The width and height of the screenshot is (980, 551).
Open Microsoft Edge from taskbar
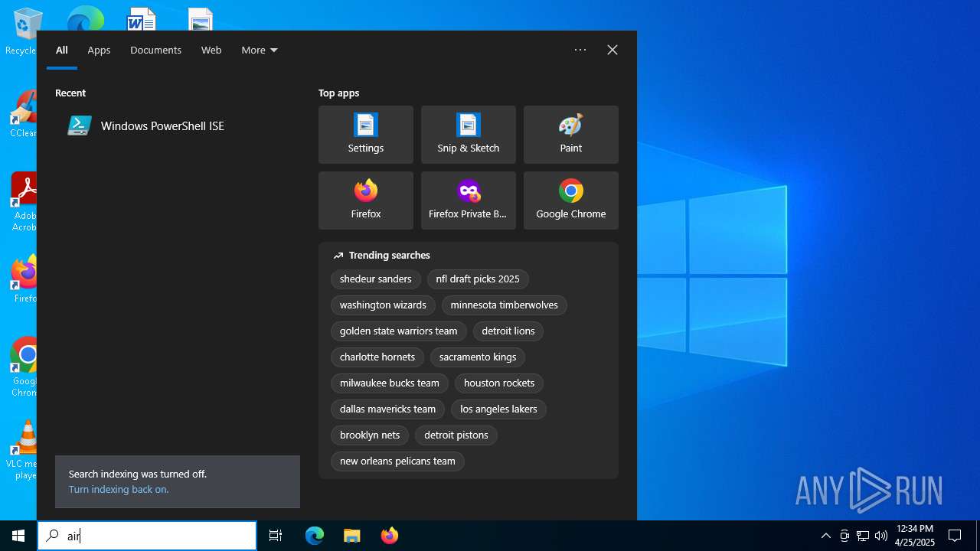pos(315,536)
